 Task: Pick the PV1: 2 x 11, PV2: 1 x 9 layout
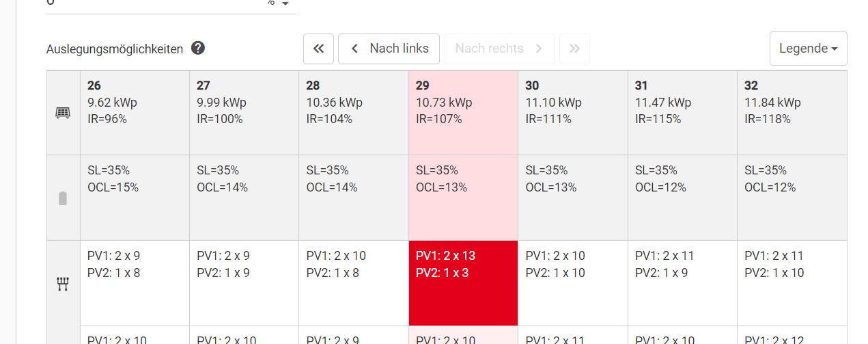coord(682,282)
